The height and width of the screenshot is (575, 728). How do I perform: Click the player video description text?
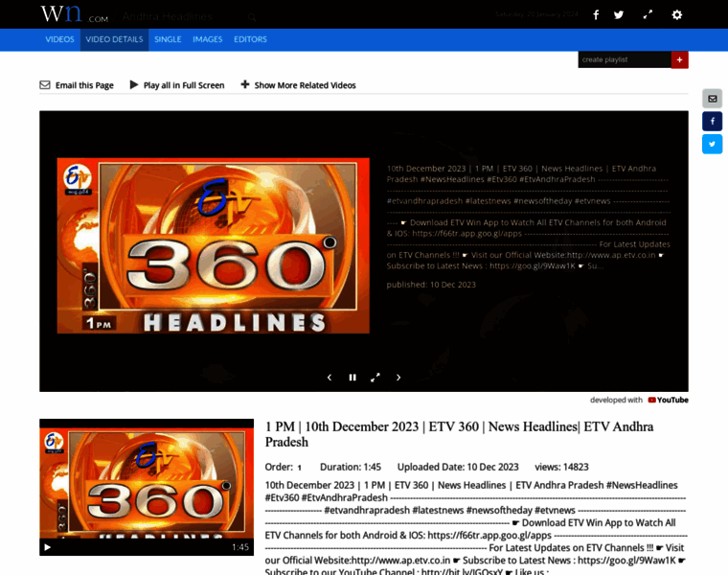tap(529, 218)
